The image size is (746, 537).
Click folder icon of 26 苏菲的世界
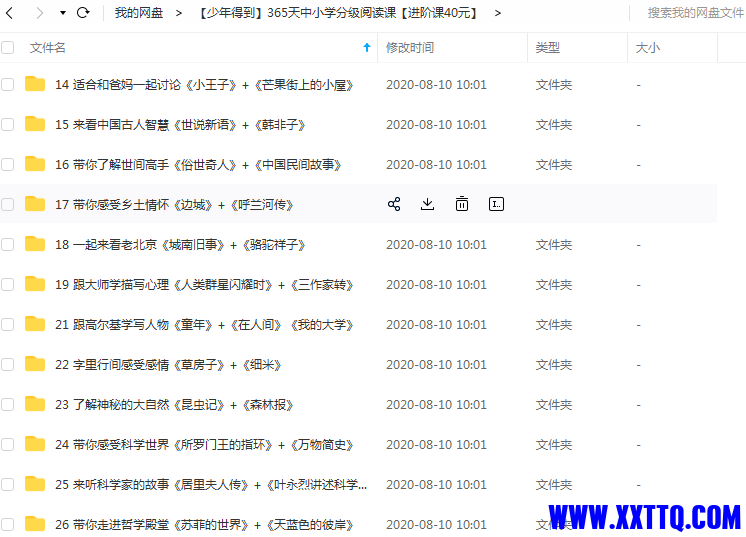35,523
